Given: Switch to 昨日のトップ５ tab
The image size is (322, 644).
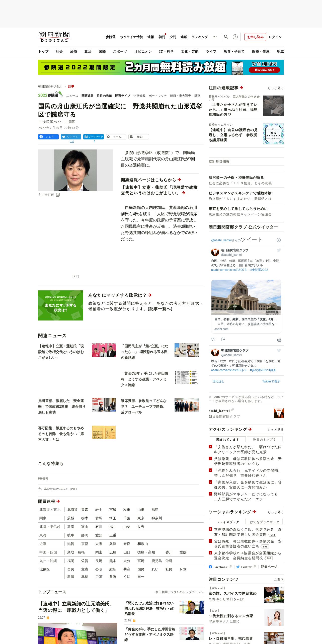Looking at the screenshot, I should (264, 439).
